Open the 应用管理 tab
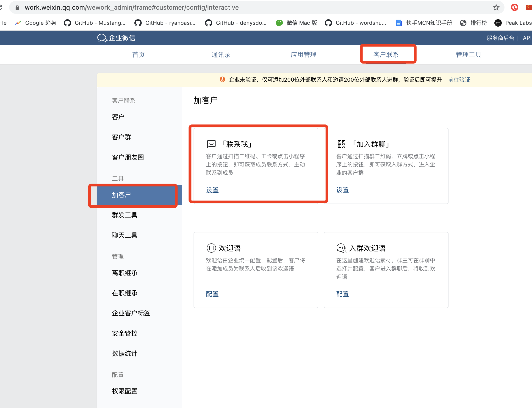The image size is (532, 408). 303,55
